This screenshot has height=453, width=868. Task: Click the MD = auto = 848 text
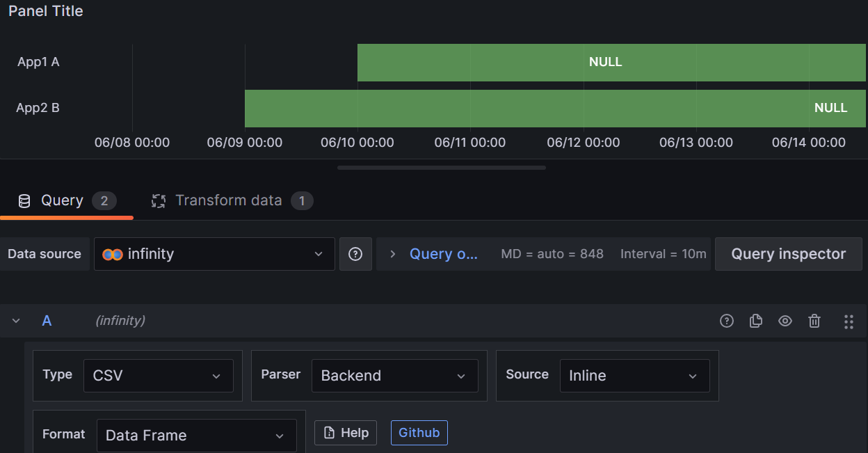552,254
